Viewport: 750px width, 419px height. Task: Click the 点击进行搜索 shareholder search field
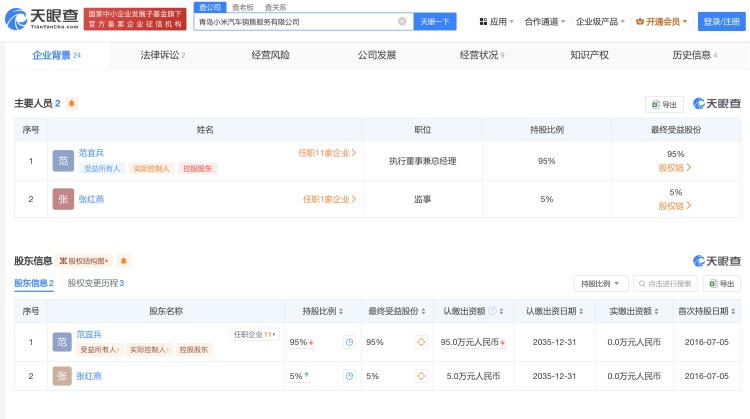(x=665, y=284)
